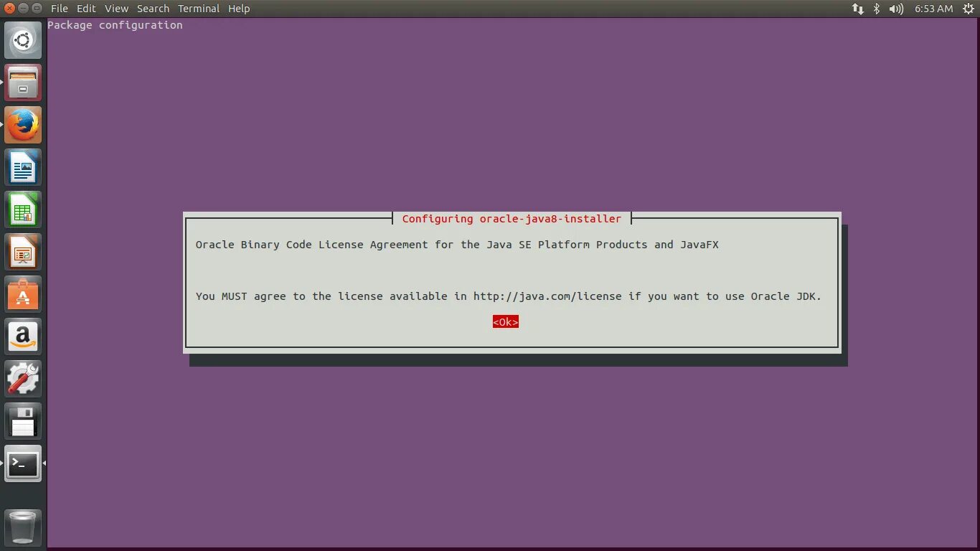The width and height of the screenshot is (980, 551).
Task: Open the View menu
Action: [x=116, y=9]
